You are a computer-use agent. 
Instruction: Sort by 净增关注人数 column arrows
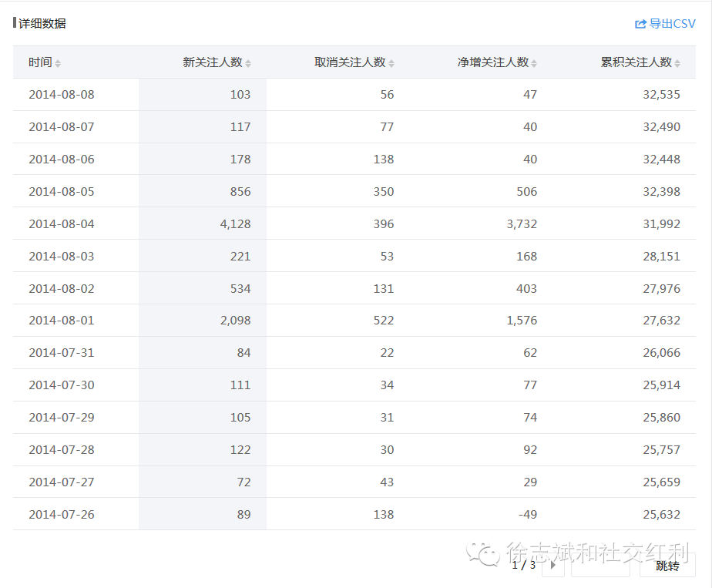click(534, 63)
